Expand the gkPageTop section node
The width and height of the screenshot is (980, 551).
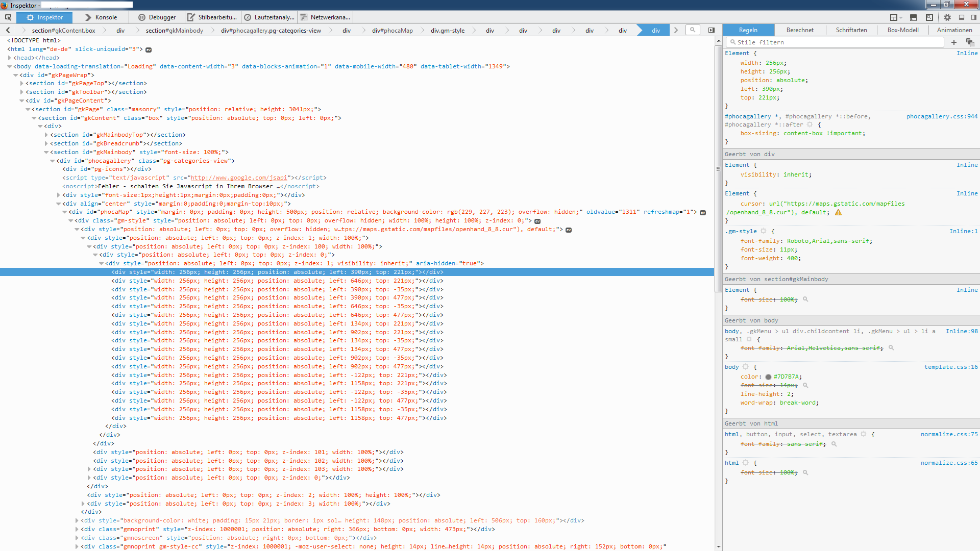(22, 84)
